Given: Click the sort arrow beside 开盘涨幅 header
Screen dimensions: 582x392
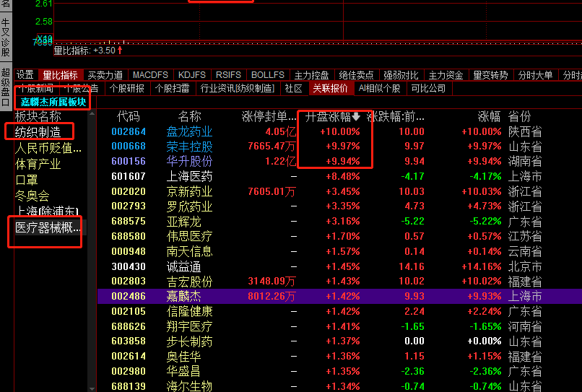Looking at the screenshot, I should coord(356,116).
